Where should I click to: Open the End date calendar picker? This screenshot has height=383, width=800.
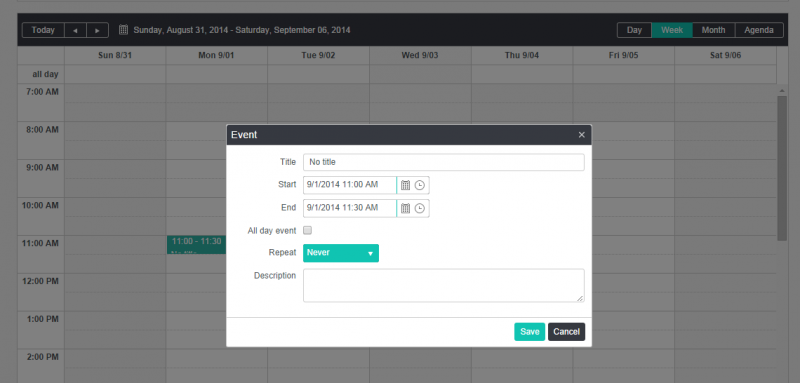(405, 208)
